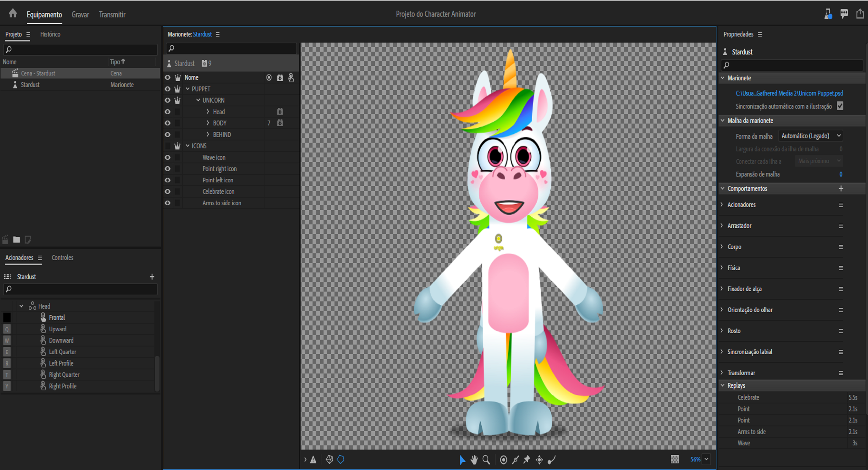Hide the Wave icon layer
This screenshot has height=470, width=868.
tap(167, 157)
